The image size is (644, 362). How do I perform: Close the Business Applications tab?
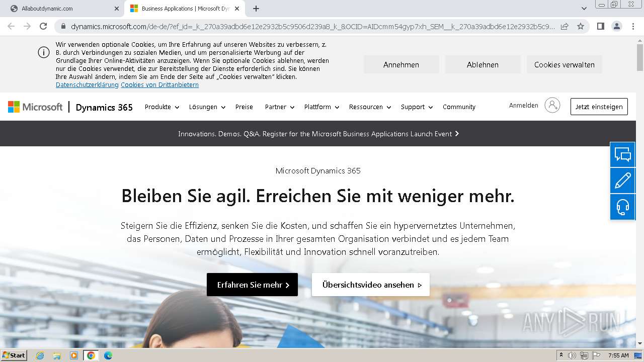[237, 9]
